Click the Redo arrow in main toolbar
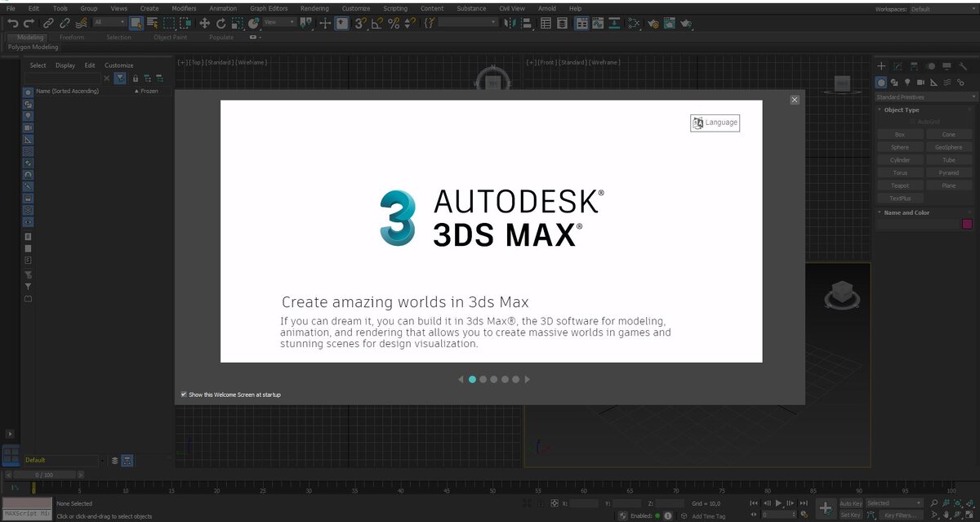Screen dimensions: 980x522 [x=29, y=24]
